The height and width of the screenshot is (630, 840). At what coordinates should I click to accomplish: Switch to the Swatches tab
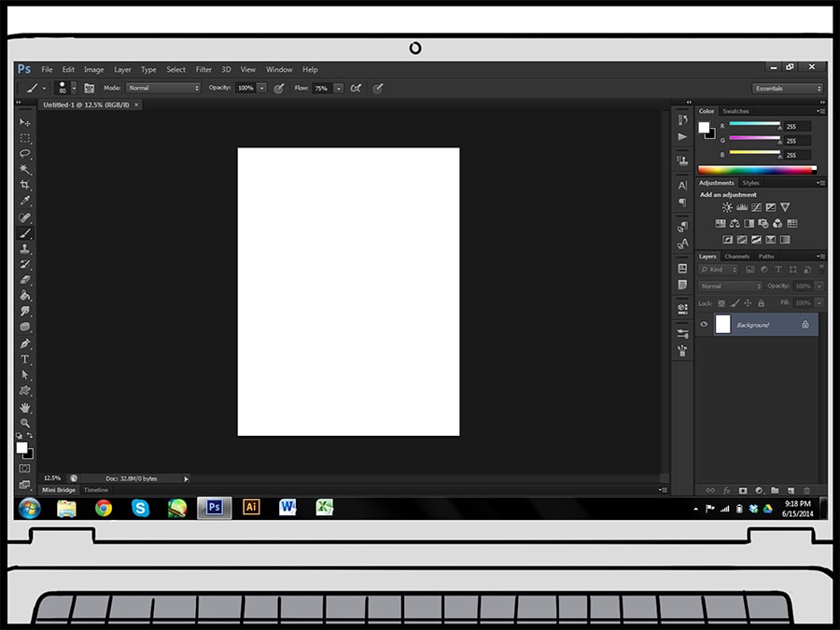pos(735,111)
